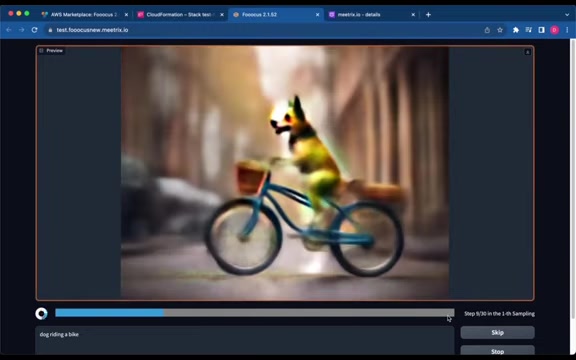
Task: Open the meetrix.io details tab
Action: click(x=371, y=15)
